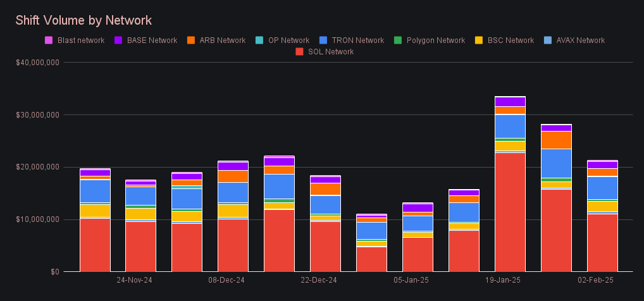
Task: Toggle the TRON Network series label
Action: coord(357,40)
